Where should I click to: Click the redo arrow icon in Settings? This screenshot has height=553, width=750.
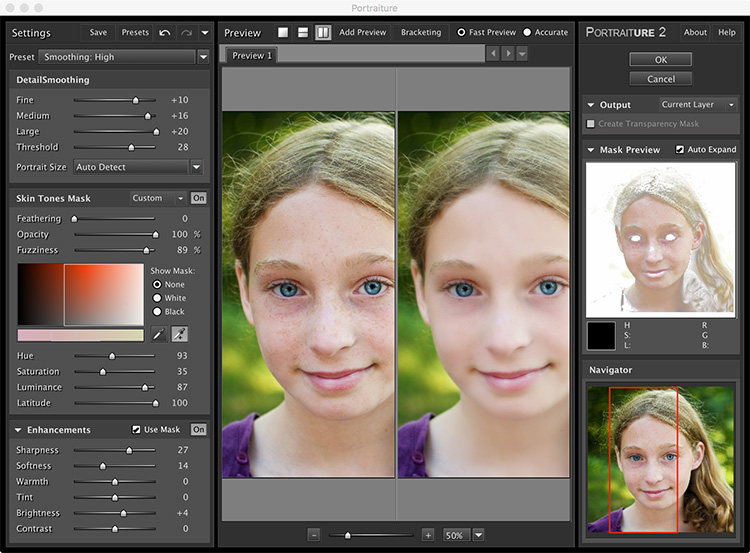coord(187,33)
